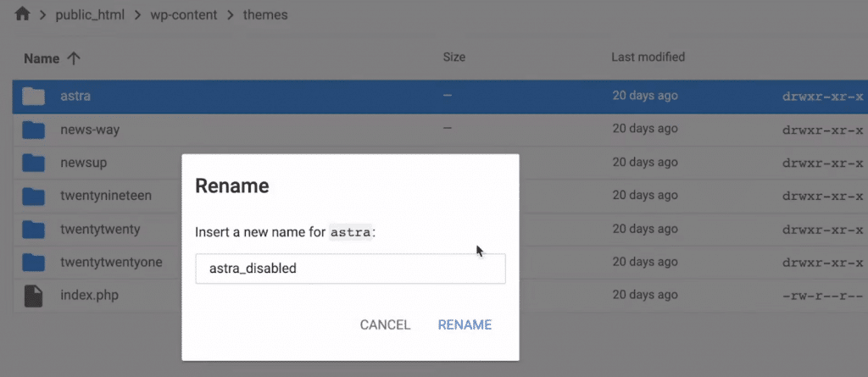Click index.php permissions -rw-r--r--
This screenshot has width=868, height=377.
[822, 295]
